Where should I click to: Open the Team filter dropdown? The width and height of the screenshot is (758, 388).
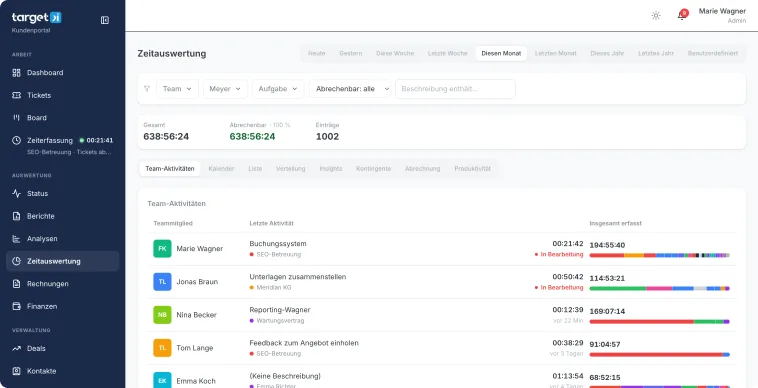point(177,89)
